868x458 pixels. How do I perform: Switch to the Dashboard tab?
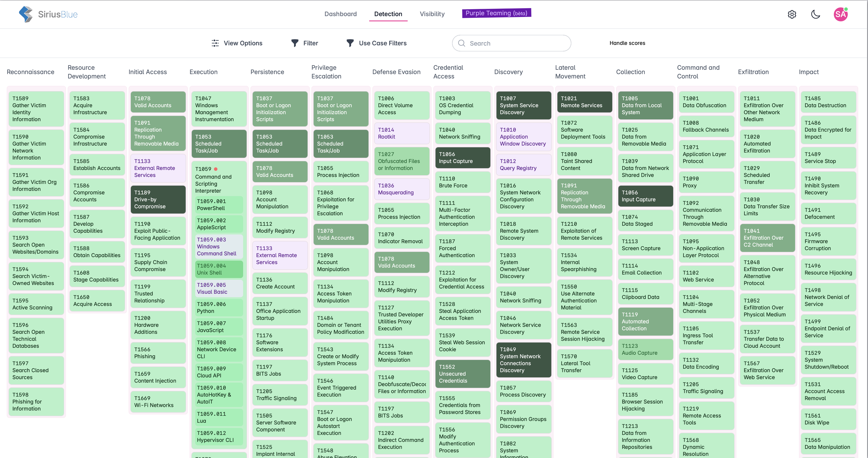click(340, 14)
